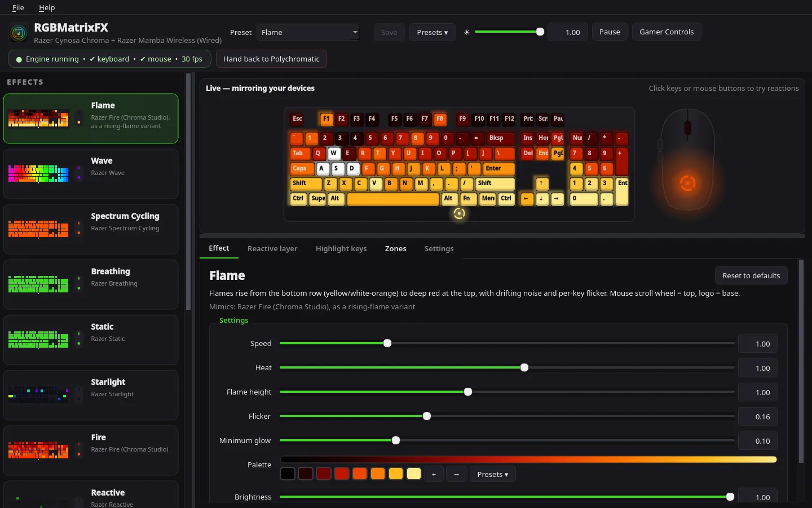
Task: Select the Spectrum Cycling effect
Action: click(x=91, y=229)
